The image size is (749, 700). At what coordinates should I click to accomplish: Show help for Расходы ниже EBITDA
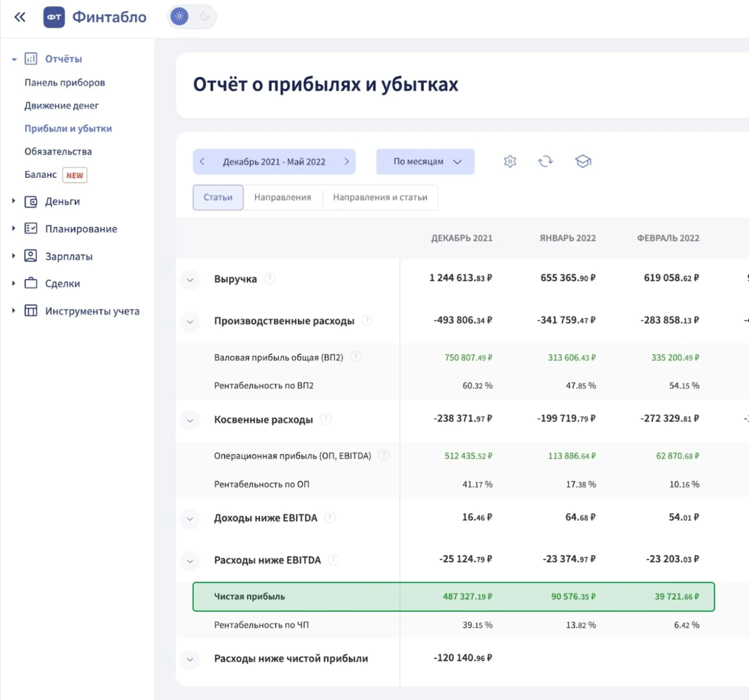pos(333,560)
